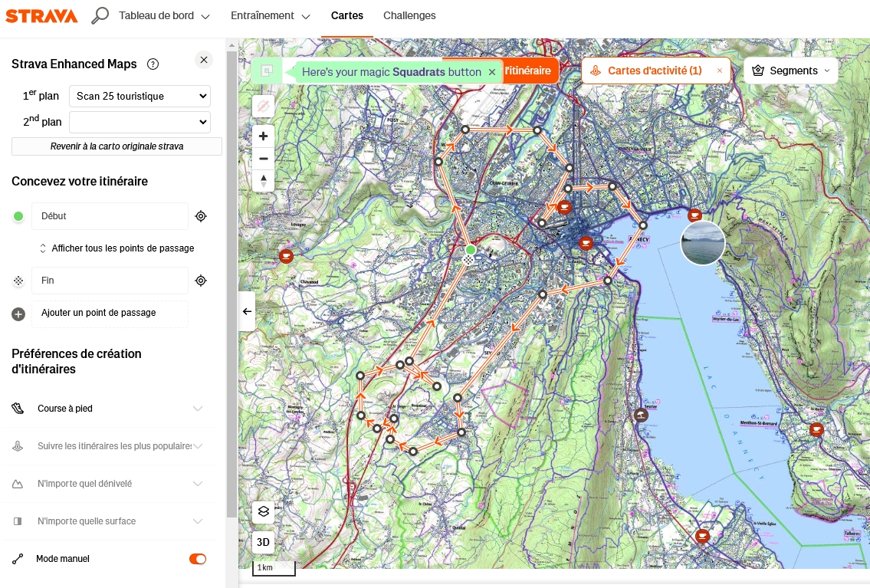The image size is (870, 588).
Task: Open the 1er plan map dropdown
Action: (x=140, y=97)
